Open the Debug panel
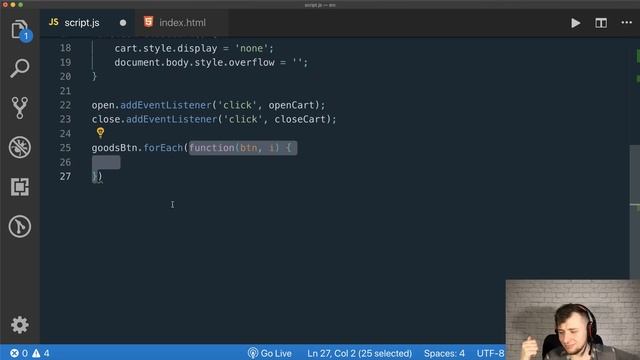The image size is (640, 360). (20, 147)
